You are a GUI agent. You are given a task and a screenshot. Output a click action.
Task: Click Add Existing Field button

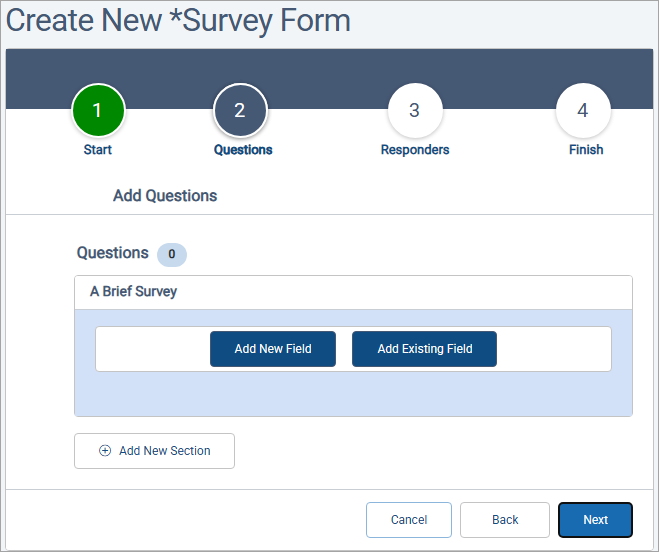click(x=424, y=349)
